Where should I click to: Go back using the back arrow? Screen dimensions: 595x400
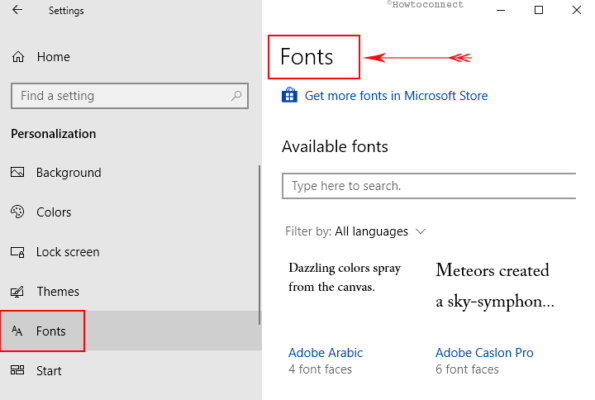(17, 10)
